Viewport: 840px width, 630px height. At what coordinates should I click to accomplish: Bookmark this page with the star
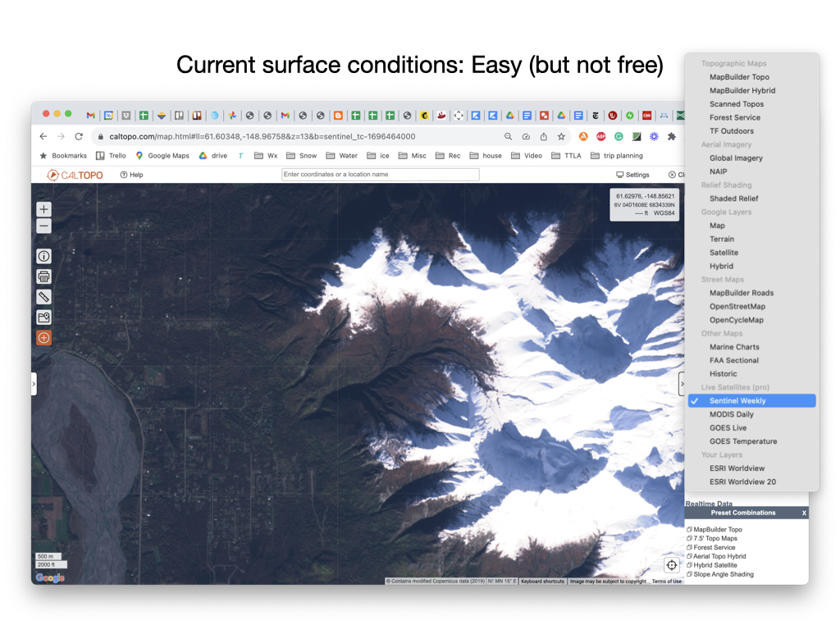[x=561, y=137]
